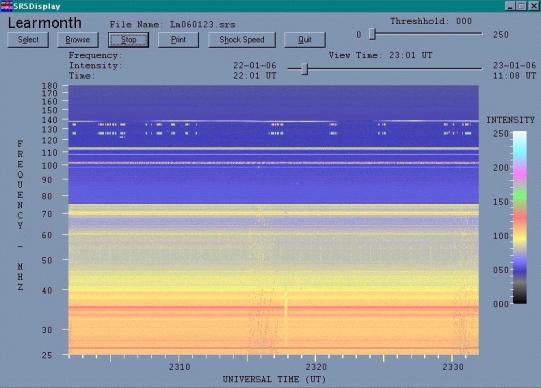
Task: Click the 70 MHz axis label
Action: (47, 214)
